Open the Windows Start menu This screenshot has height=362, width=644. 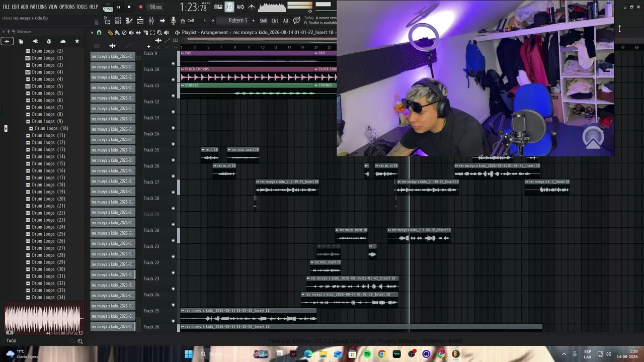coord(189,354)
